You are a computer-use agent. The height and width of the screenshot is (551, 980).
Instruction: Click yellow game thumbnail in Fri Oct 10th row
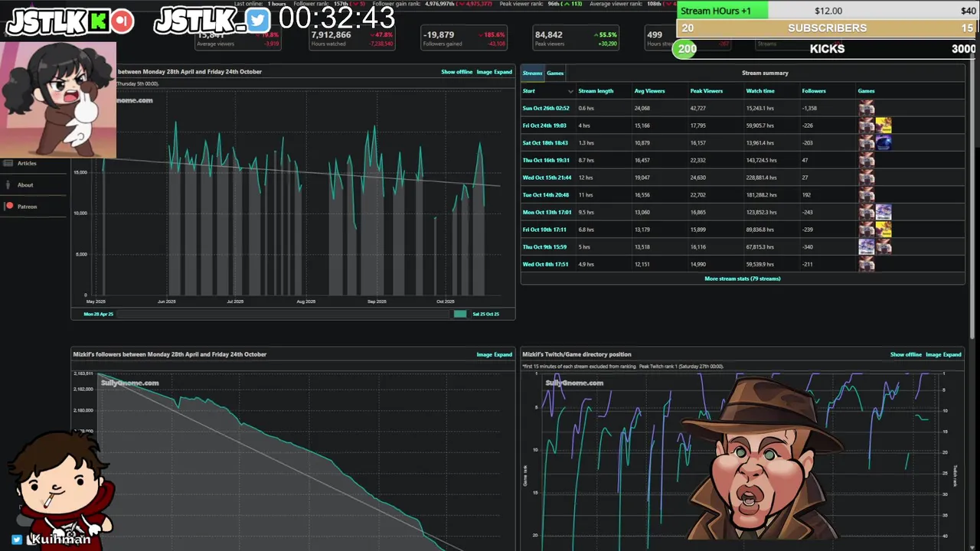point(884,230)
